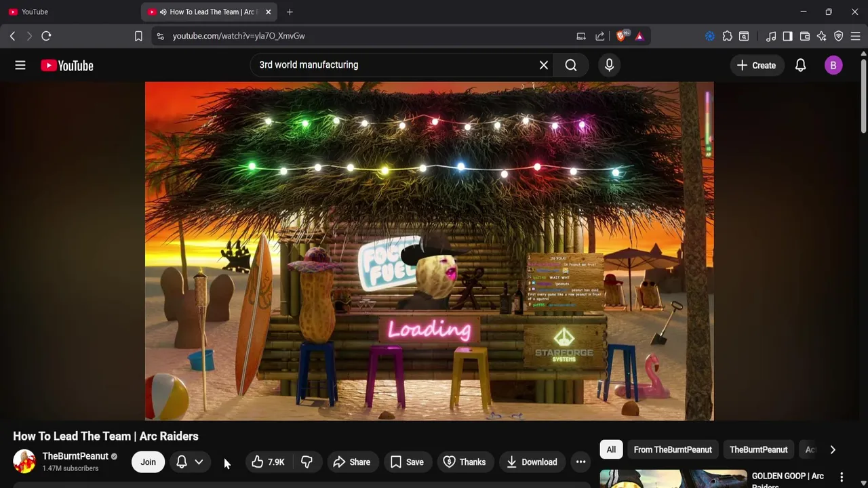The image size is (868, 488).
Task: Click the video player area
Action: pyautogui.click(x=429, y=251)
